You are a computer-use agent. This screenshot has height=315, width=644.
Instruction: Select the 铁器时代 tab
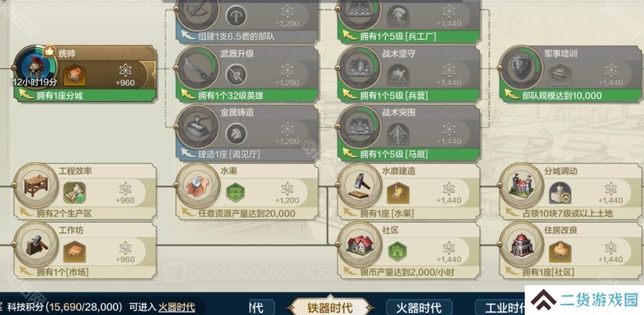coord(330,307)
